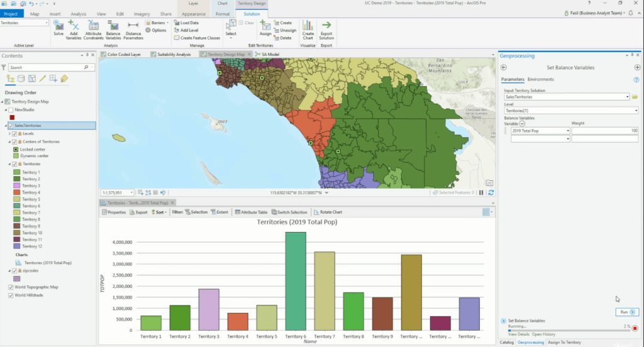Expand the Levels group in Contents

tap(9, 134)
